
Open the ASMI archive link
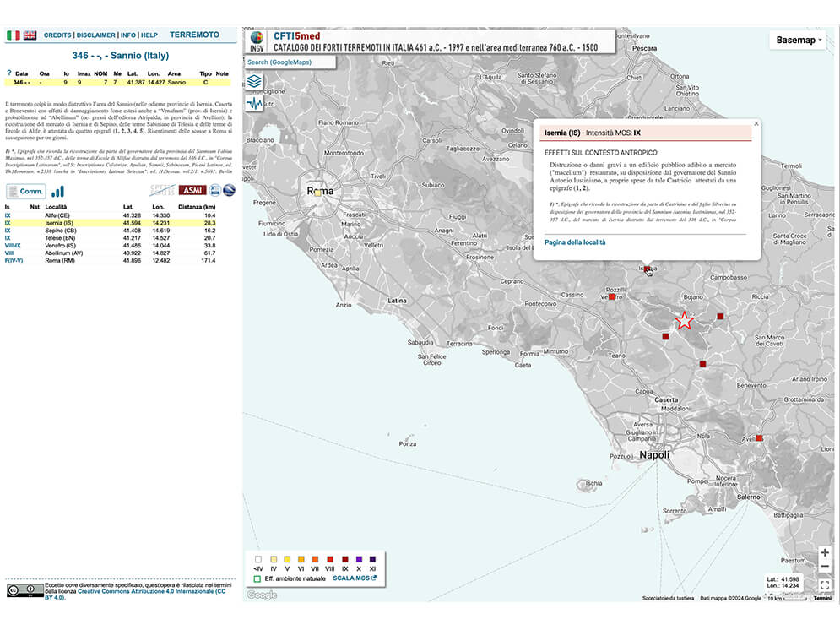[x=192, y=190]
